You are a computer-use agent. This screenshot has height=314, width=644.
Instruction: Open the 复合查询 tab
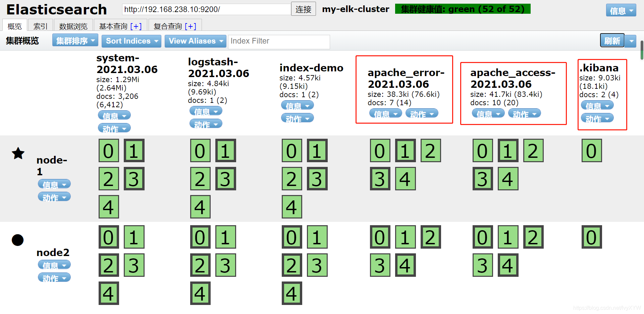coord(168,26)
